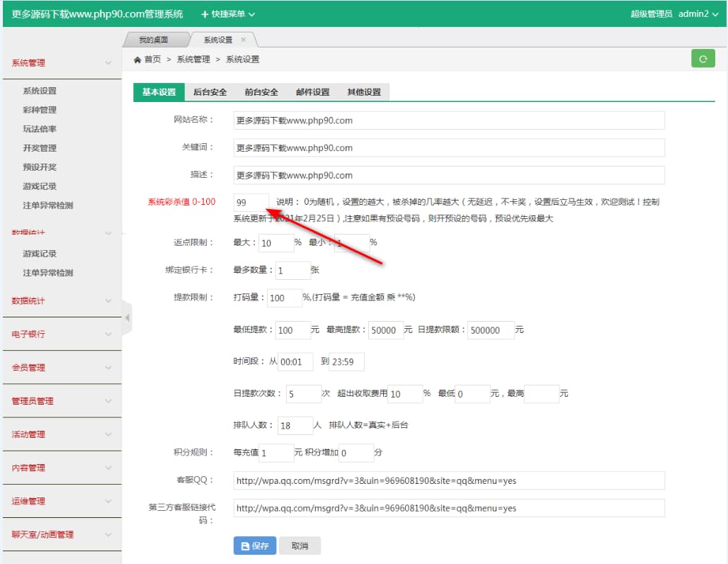Click the 最高提款 amount field

pyautogui.click(x=386, y=330)
